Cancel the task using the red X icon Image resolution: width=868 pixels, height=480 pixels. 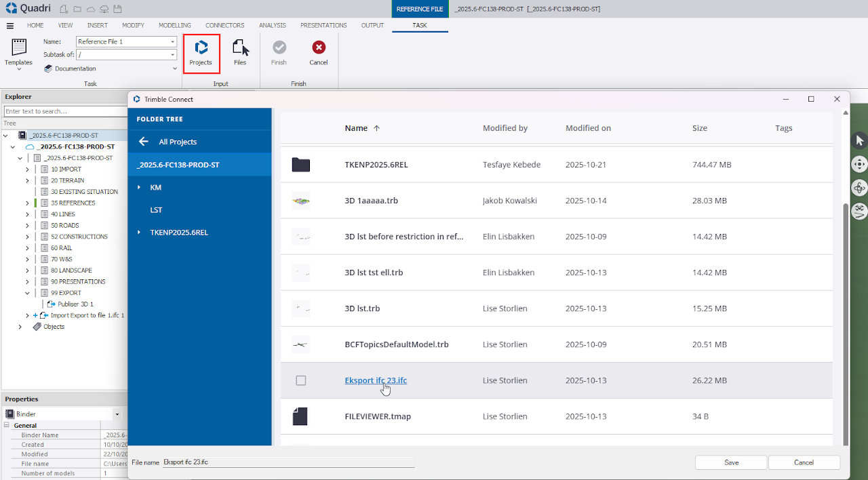coord(319,47)
